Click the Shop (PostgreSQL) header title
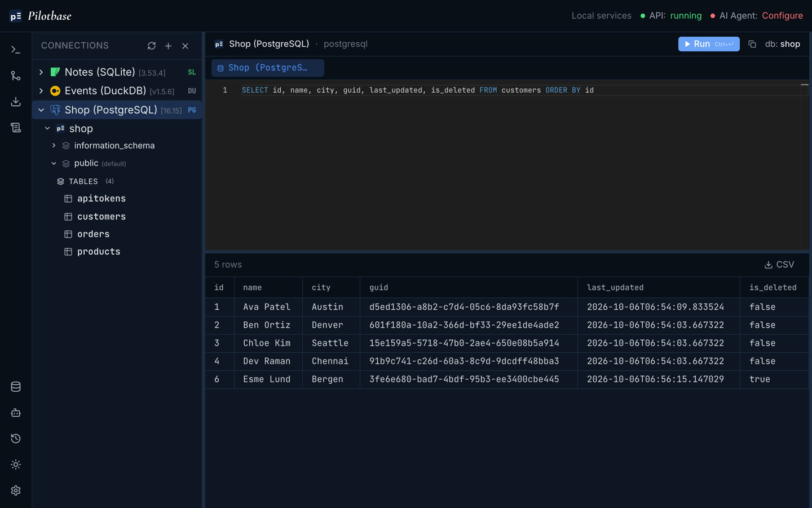The image size is (812, 508). 269,44
